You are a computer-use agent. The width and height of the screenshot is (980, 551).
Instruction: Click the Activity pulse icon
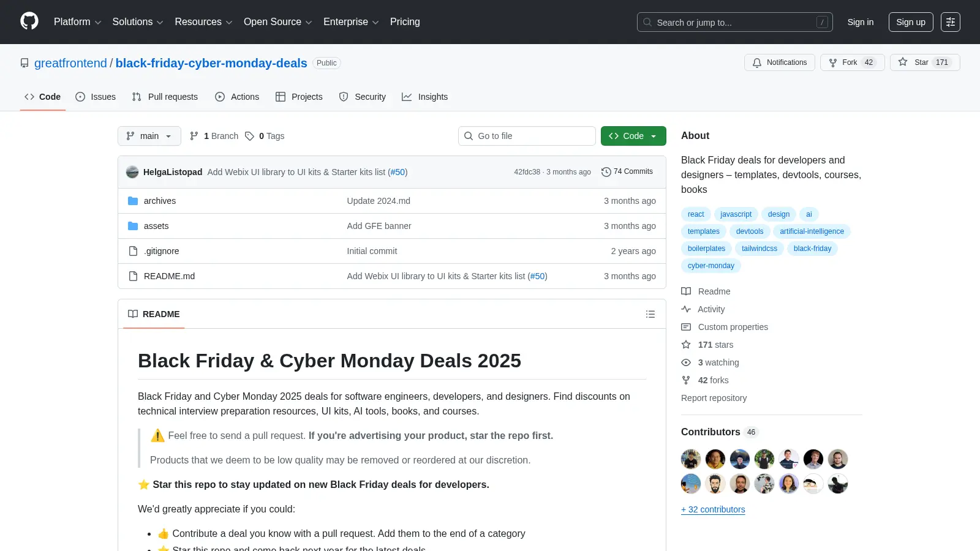686,309
